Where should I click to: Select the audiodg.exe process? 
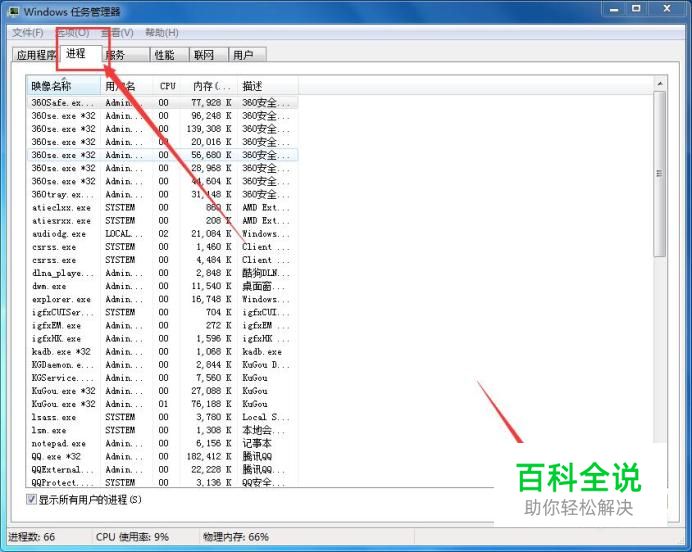(162, 233)
